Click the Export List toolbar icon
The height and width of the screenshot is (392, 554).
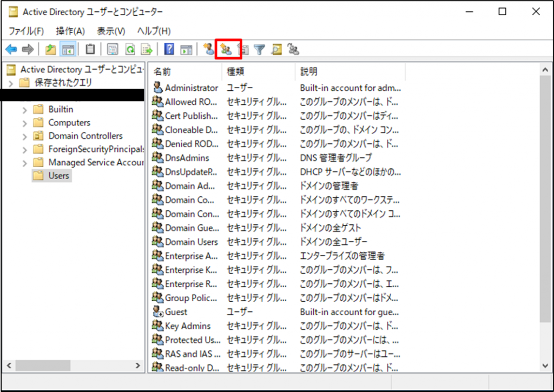(147, 49)
